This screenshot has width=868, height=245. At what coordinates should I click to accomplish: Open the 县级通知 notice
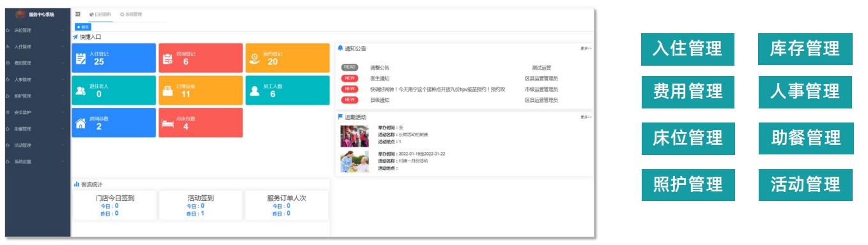coord(380,100)
